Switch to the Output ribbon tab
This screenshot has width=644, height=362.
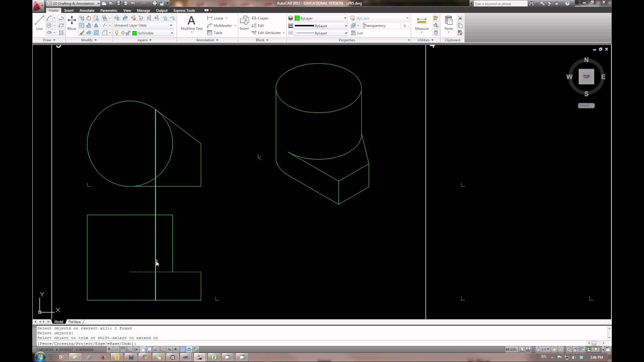[x=162, y=11]
